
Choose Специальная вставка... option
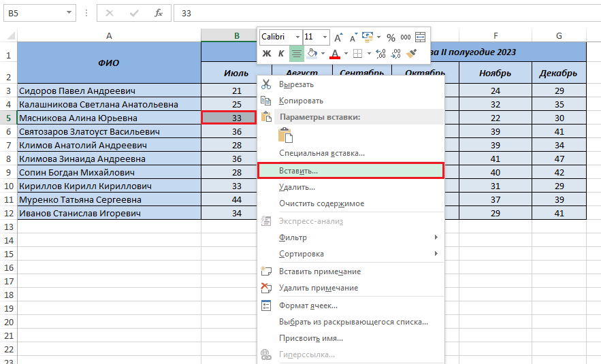pos(321,154)
